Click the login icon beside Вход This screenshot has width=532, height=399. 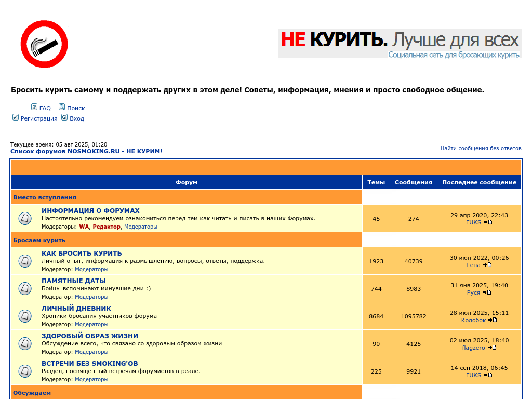tap(64, 117)
